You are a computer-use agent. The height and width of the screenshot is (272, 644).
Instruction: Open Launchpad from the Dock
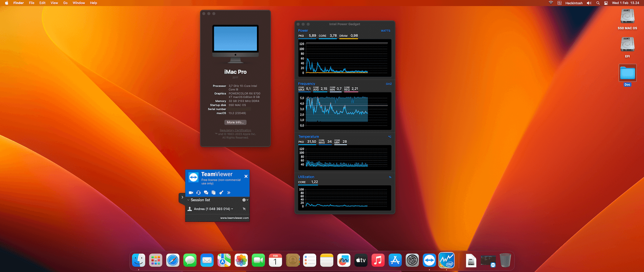click(x=156, y=260)
